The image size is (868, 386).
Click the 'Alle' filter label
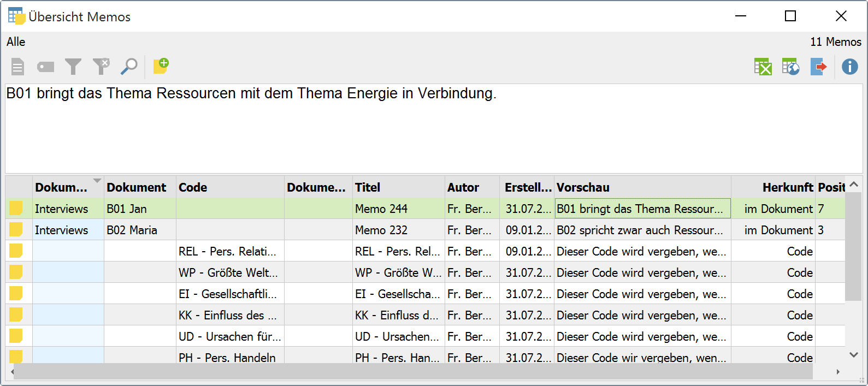[x=16, y=42]
